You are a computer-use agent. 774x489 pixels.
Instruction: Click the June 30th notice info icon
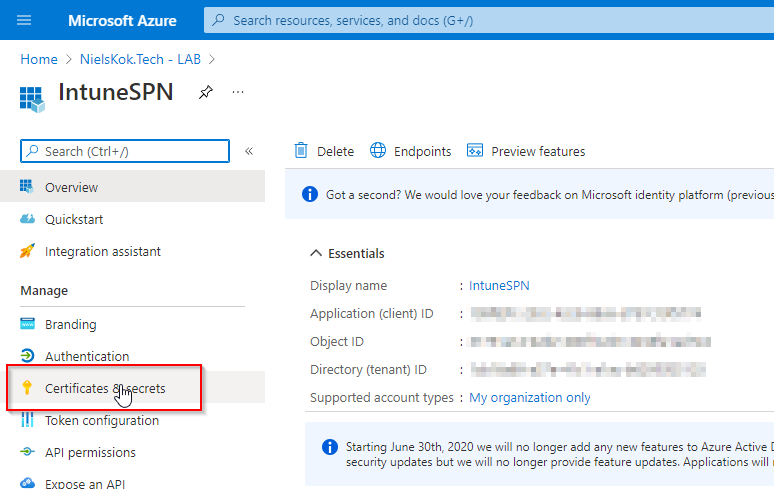pyautogui.click(x=330, y=447)
